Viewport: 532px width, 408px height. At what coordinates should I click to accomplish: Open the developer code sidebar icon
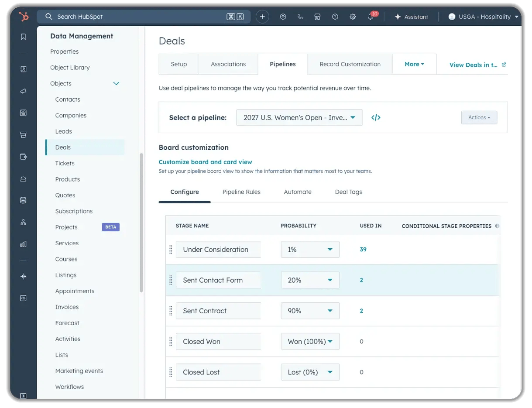pos(23,298)
